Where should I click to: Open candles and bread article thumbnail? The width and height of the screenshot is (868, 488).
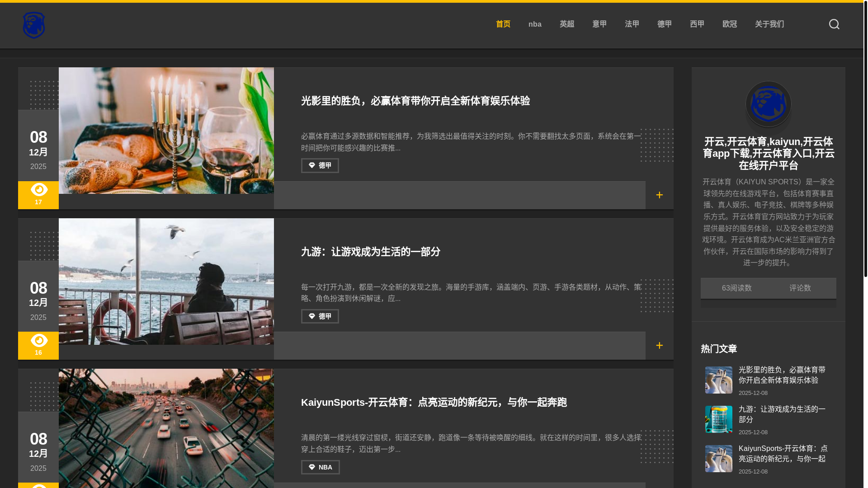[x=166, y=131]
